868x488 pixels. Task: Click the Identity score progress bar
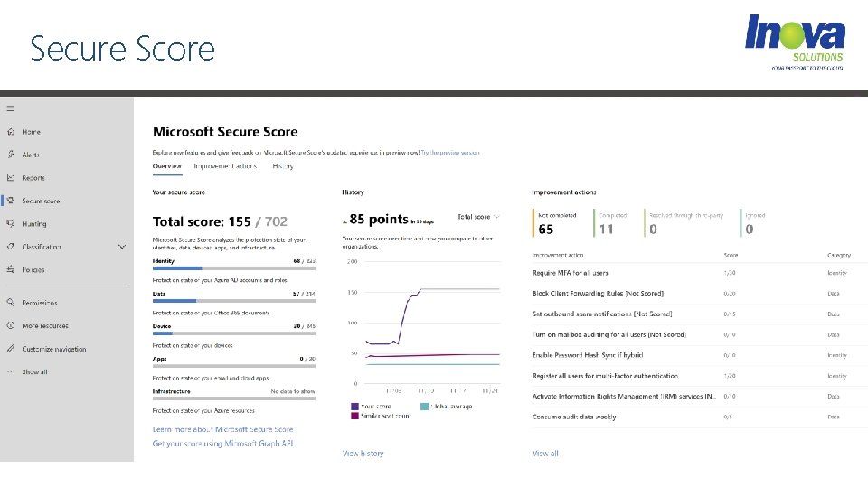[233, 268]
